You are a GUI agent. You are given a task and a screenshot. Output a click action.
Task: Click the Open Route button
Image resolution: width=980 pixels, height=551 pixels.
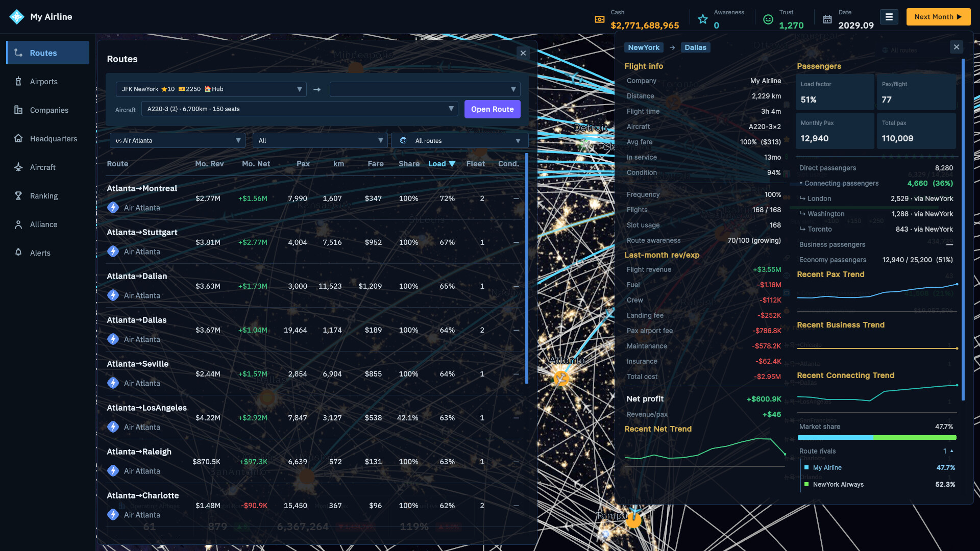point(493,109)
